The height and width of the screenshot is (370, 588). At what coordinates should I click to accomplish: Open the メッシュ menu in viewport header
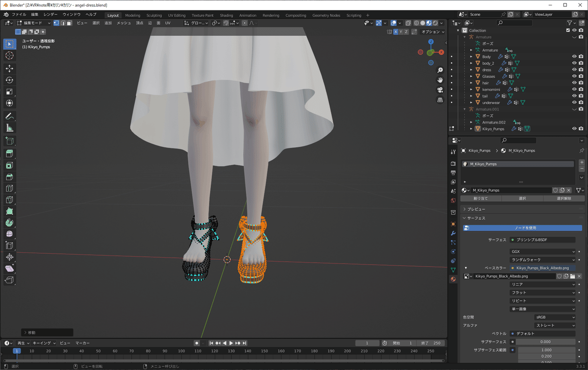coord(123,23)
